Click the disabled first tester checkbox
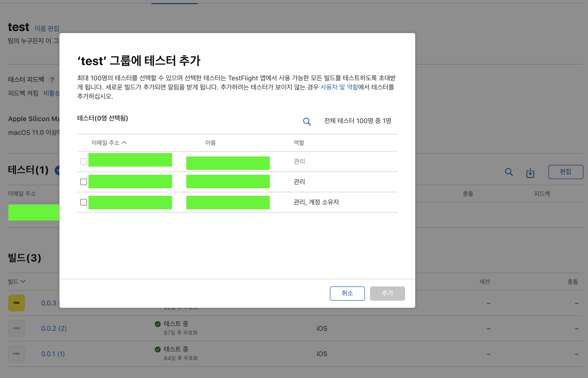 (x=84, y=162)
